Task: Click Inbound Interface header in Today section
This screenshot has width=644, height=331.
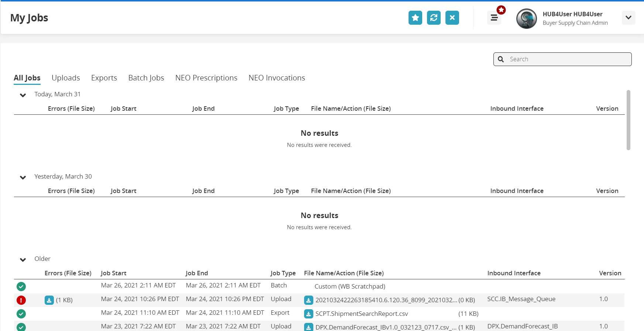Action: tap(517, 108)
